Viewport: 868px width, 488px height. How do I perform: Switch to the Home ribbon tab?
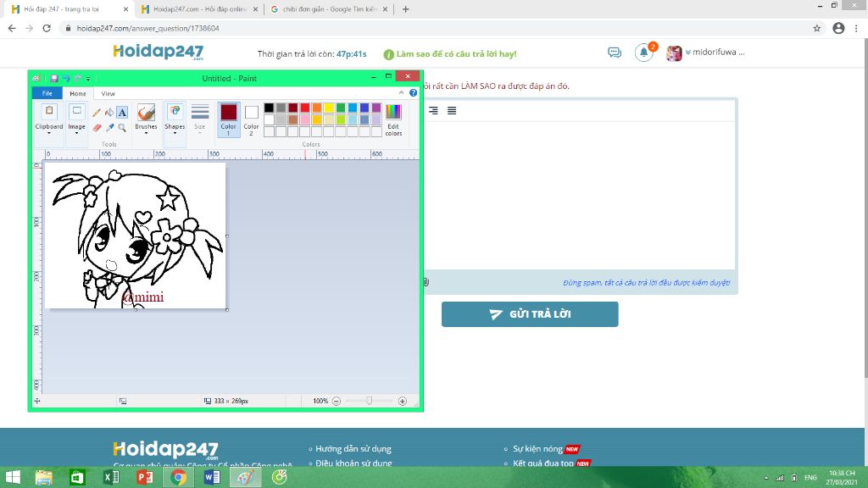pyautogui.click(x=77, y=93)
